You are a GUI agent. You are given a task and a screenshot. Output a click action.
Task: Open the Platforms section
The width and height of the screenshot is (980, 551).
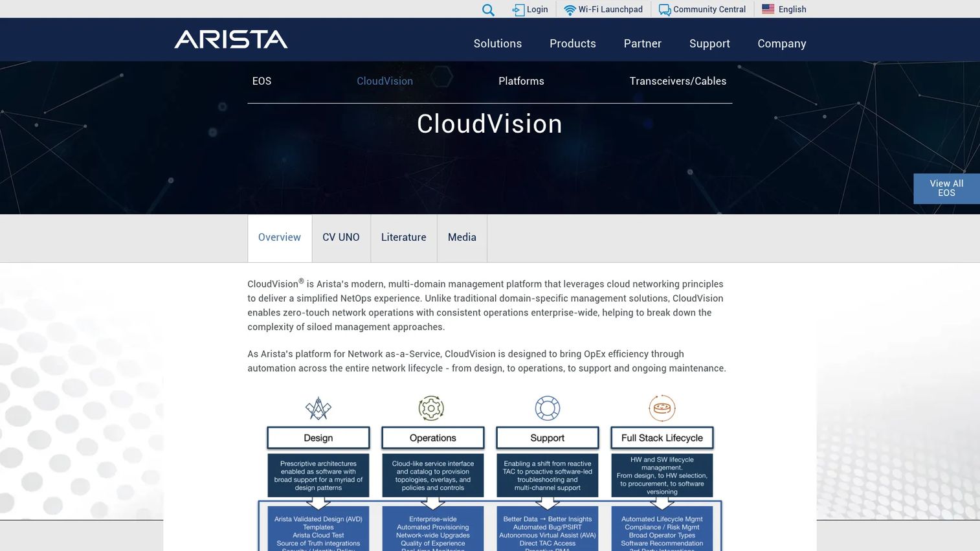tap(521, 81)
